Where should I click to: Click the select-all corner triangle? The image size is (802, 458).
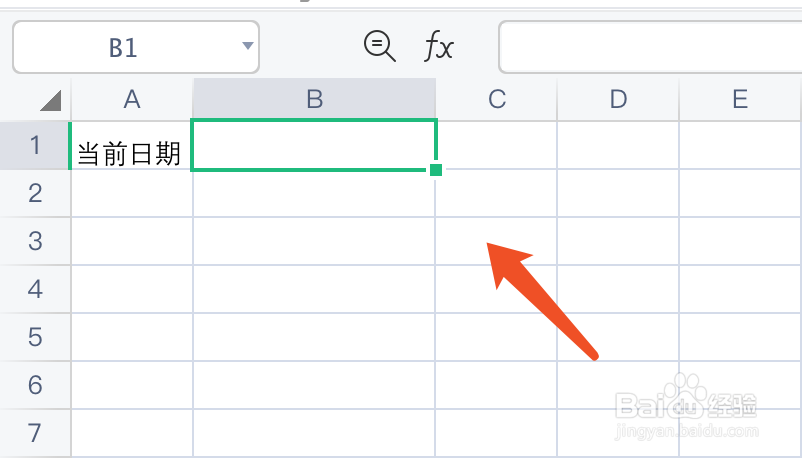pos(50,100)
